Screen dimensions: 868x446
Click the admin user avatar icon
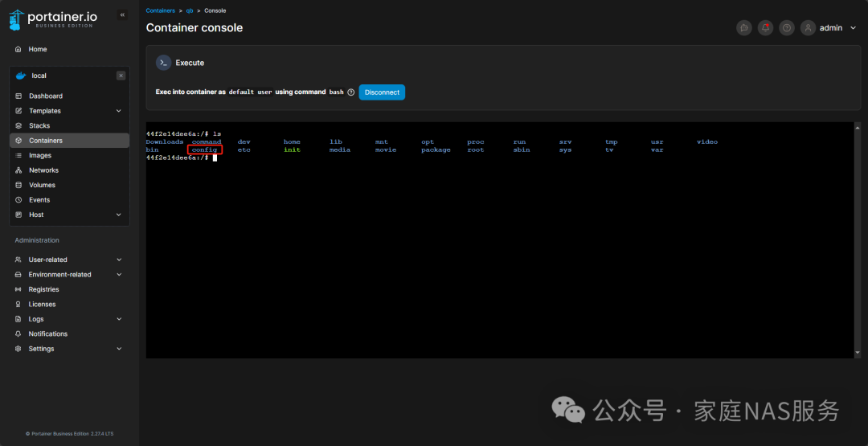point(809,27)
